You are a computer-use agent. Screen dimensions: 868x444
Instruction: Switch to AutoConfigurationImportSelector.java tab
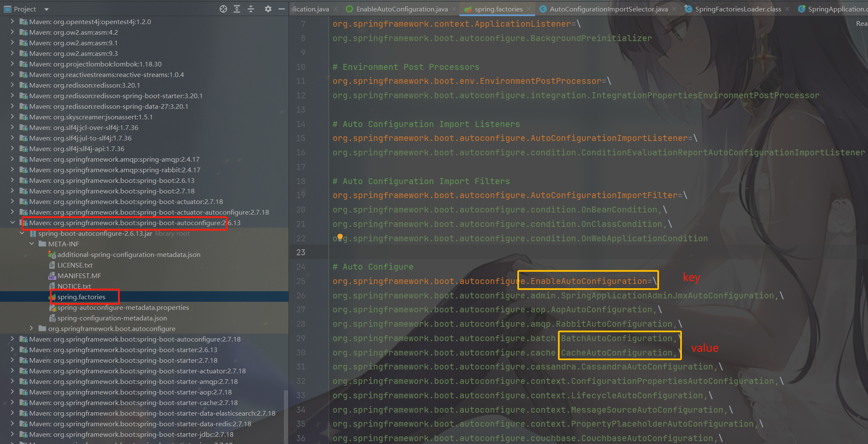tap(609, 9)
